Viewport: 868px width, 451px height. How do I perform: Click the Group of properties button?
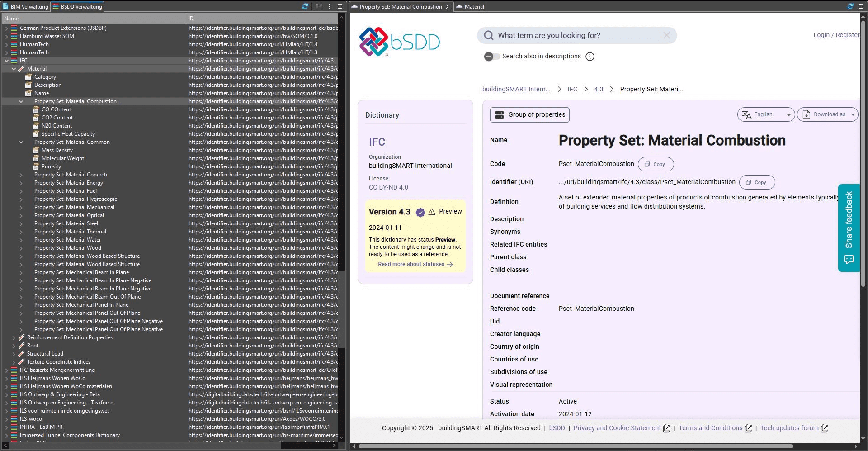click(x=529, y=115)
